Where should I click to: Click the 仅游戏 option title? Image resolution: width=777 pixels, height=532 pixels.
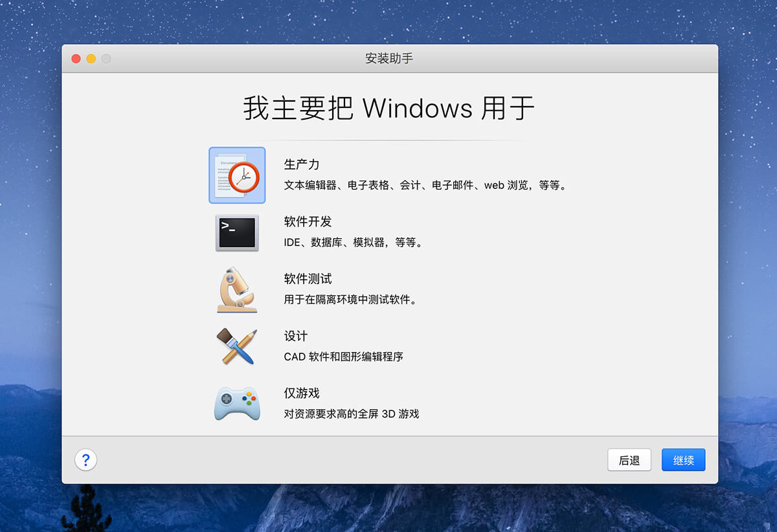point(302,393)
